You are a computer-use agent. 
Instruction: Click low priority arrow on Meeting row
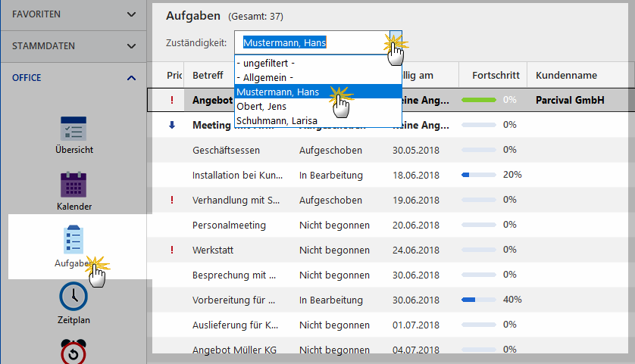pos(172,125)
